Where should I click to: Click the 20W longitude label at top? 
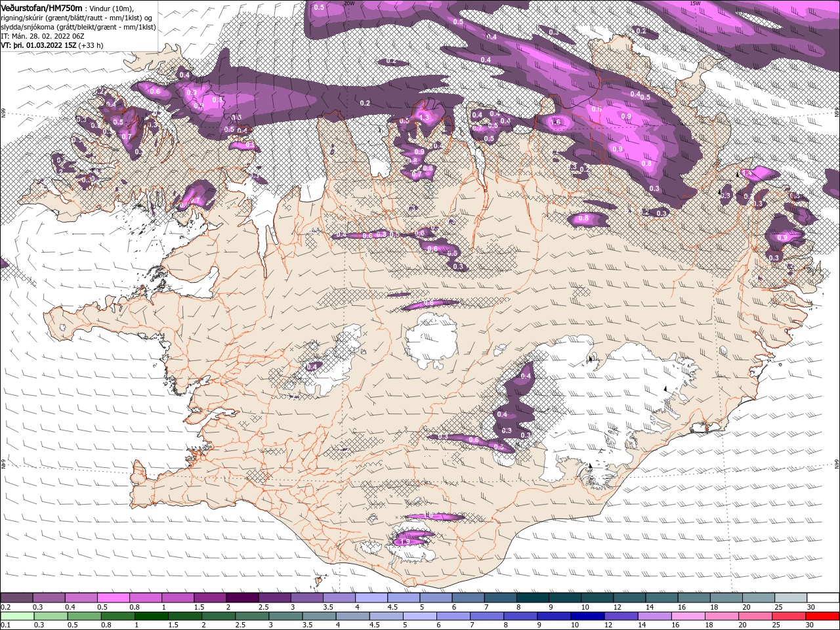349,3
